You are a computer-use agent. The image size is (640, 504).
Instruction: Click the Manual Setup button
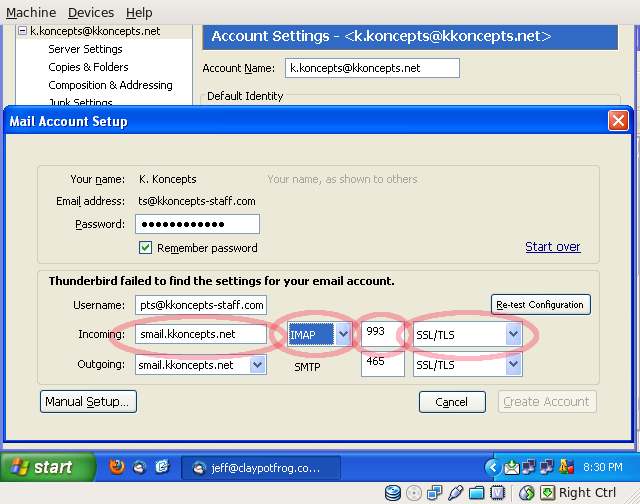point(88,402)
